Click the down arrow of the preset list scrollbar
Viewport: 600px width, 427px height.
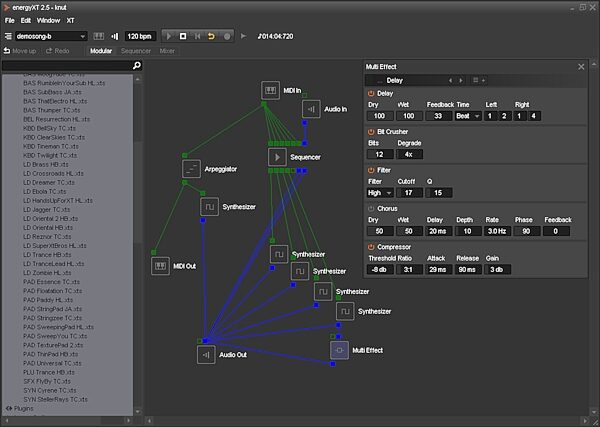[138, 412]
